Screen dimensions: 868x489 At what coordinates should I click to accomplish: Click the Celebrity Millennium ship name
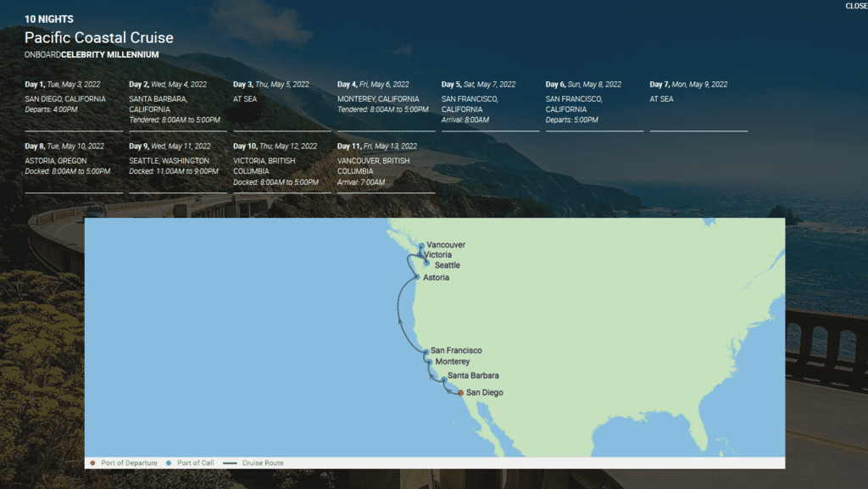click(x=108, y=53)
